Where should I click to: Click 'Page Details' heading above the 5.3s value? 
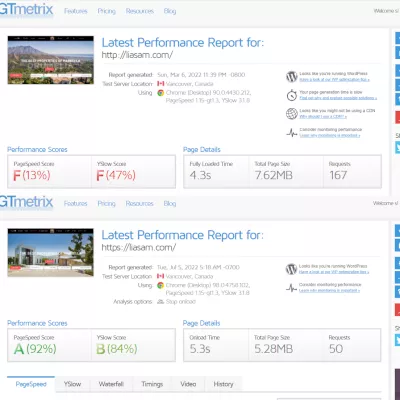[x=201, y=323]
